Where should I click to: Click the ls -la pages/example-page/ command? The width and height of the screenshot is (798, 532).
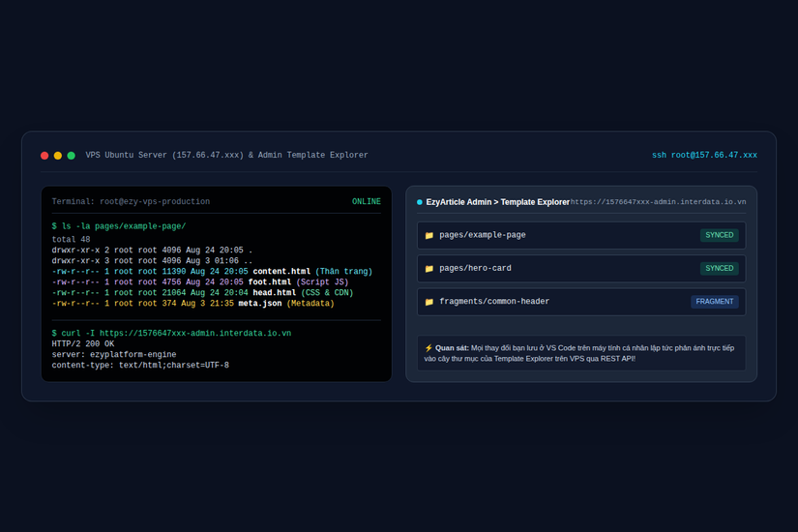click(x=119, y=226)
